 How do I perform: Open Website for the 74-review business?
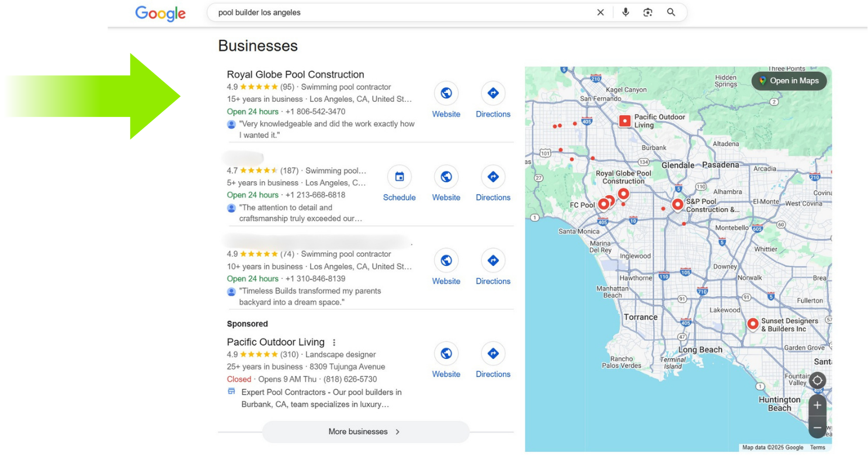[446, 268]
